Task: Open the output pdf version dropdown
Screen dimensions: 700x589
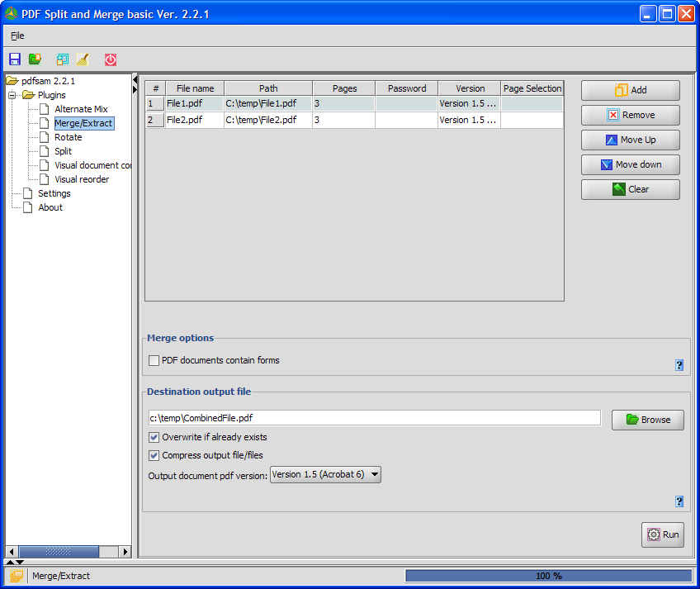Action: (x=325, y=475)
